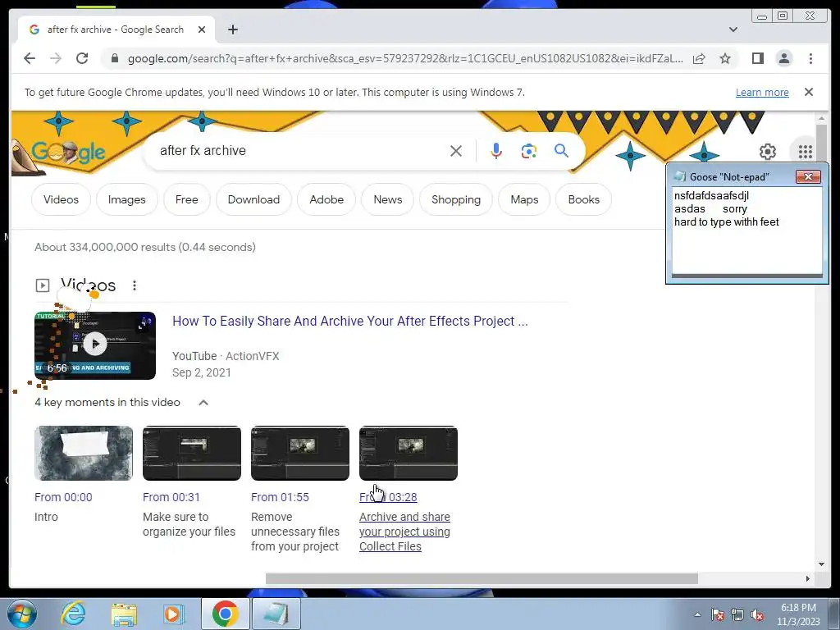The image size is (840, 630).
Task: Open Learn more link about updates
Action: pyautogui.click(x=762, y=92)
